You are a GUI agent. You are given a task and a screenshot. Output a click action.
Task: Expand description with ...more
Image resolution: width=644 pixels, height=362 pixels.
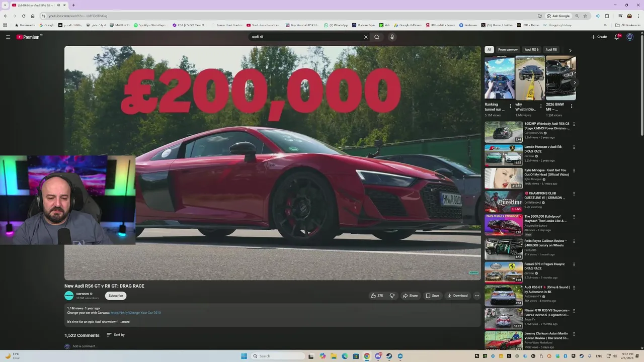click(x=125, y=322)
